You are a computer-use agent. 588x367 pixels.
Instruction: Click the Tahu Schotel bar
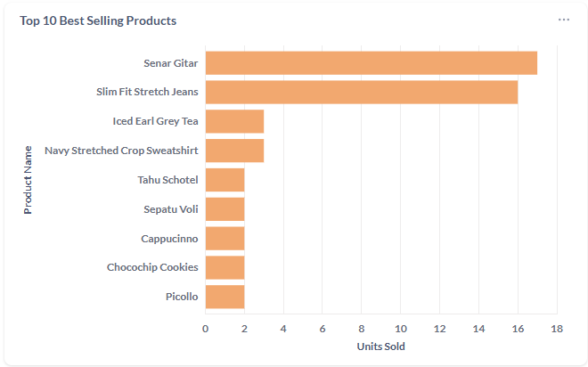pyautogui.click(x=225, y=180)
